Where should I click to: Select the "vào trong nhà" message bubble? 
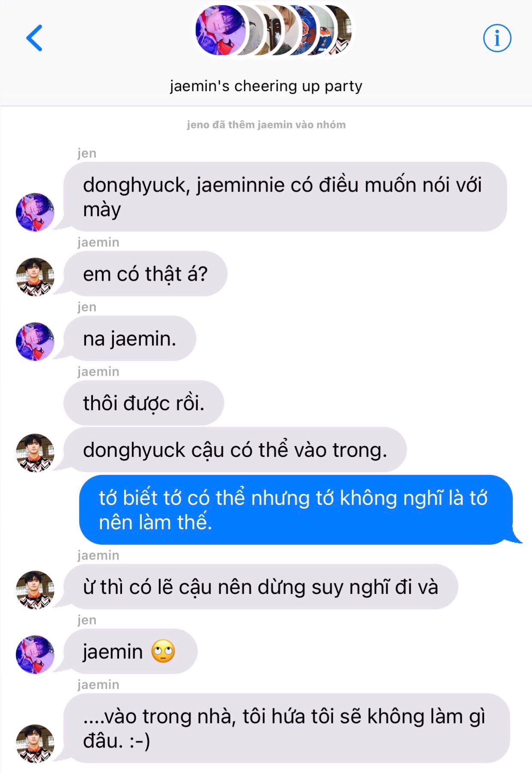coord(287,728)
